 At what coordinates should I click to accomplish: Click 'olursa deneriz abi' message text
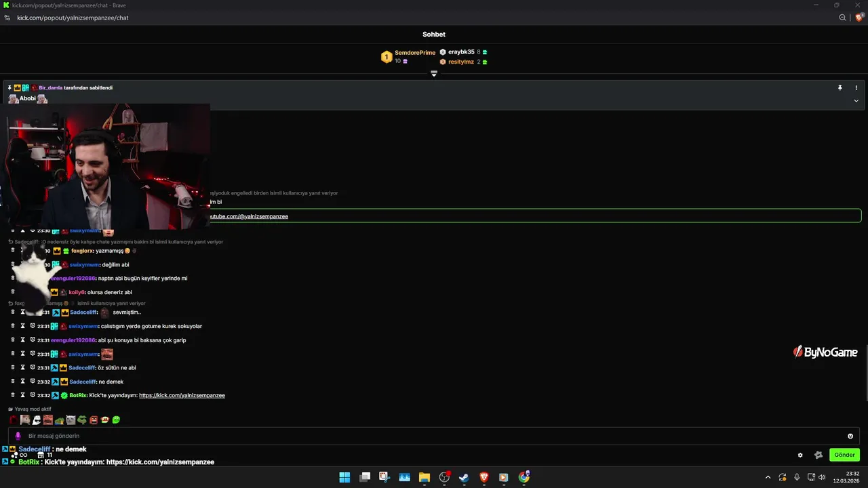[110, 292]
